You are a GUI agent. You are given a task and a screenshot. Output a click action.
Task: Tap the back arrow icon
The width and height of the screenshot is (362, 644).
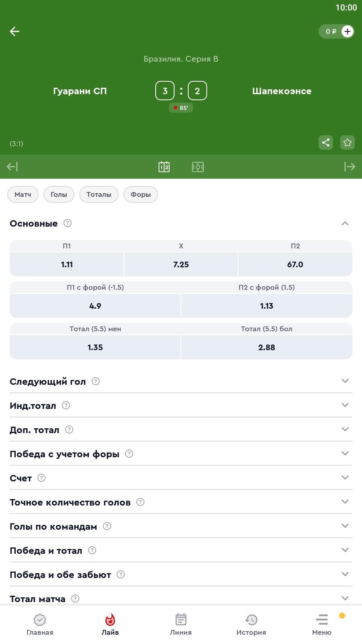(14, 31)
